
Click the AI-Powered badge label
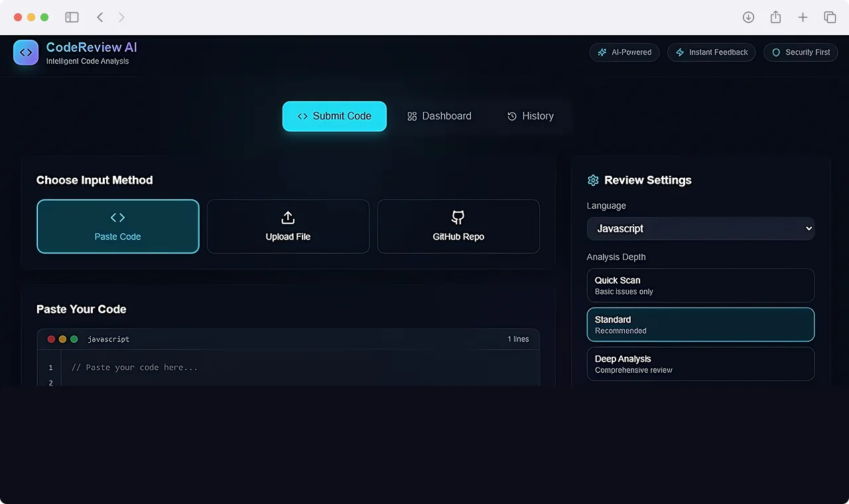(631, 52)
